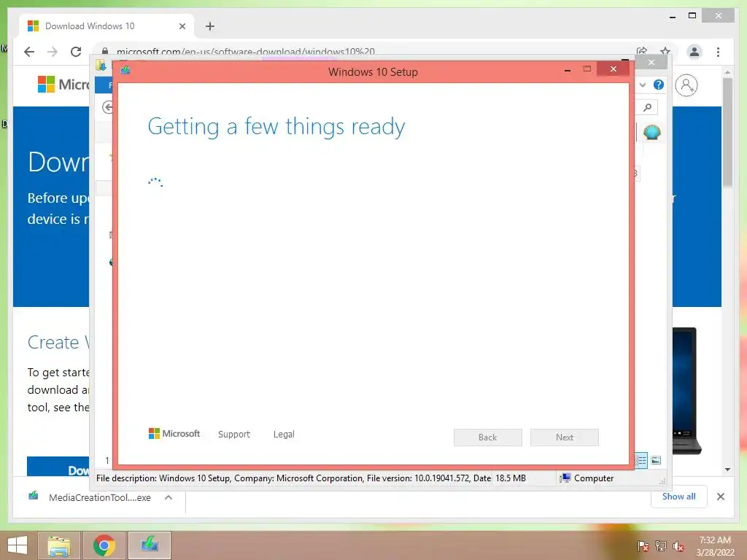747x560 pixels.
Task: Open a new Chrome tab
Action: pos(210,26)
